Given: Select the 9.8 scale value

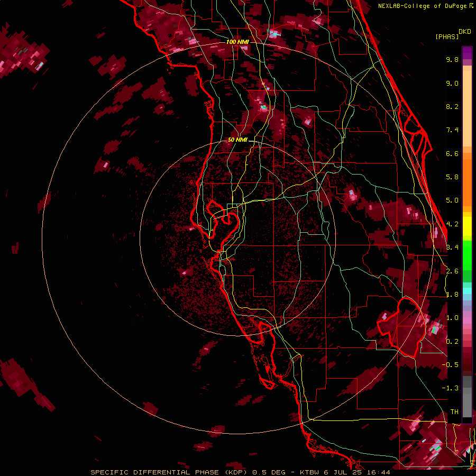Looking at the screenshot, I should (x=452, y=59).
